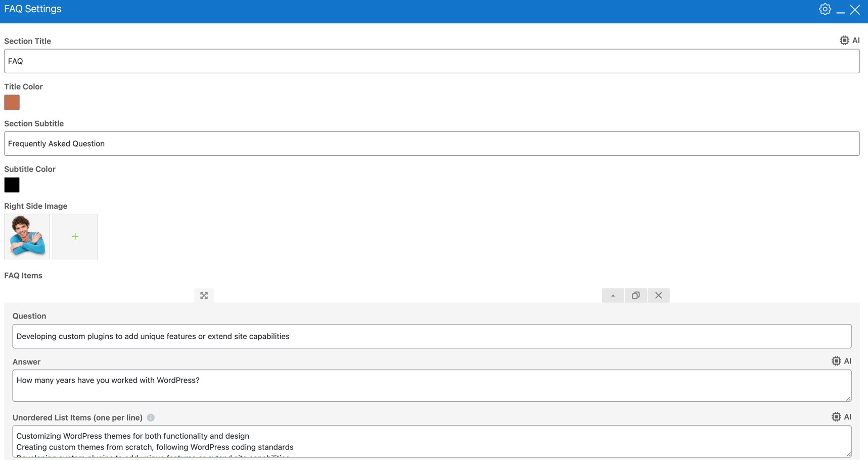Click the info icon beside Unordered List Items
868x460 pixels.
tap(151, 418)
